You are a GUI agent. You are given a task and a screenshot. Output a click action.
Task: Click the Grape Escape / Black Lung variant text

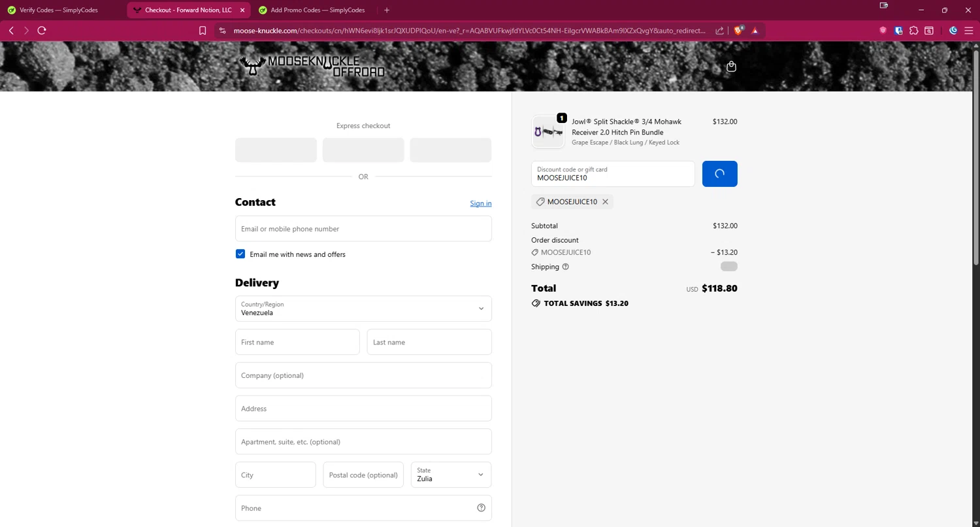626,143
